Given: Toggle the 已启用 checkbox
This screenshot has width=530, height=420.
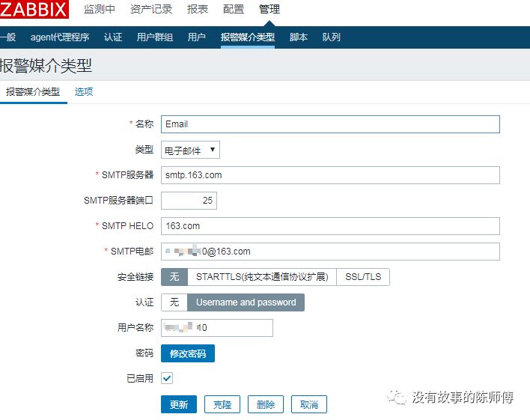Looking at the screenshot, I should click(167, 378).
